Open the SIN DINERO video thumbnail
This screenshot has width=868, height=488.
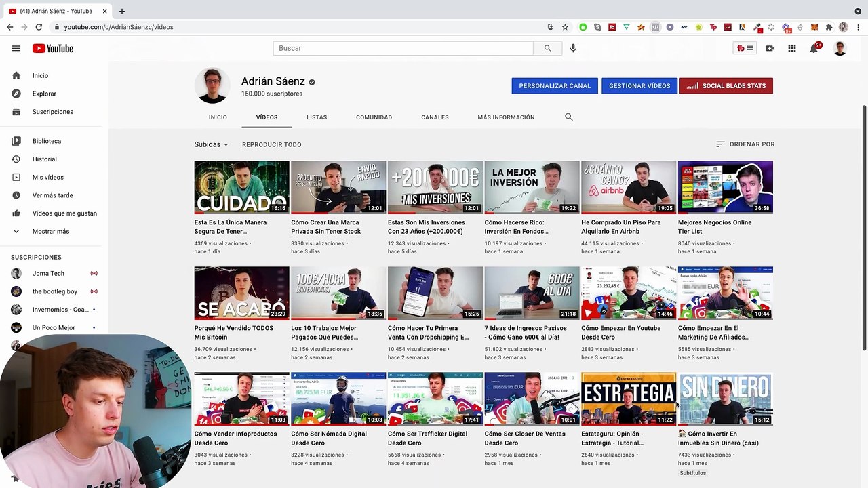point(726,399)
